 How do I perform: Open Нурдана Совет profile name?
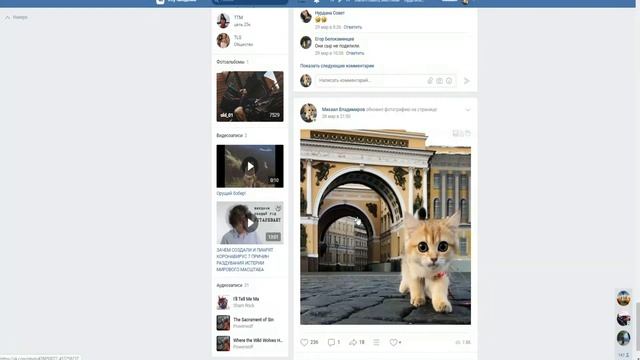coord(330,13)
